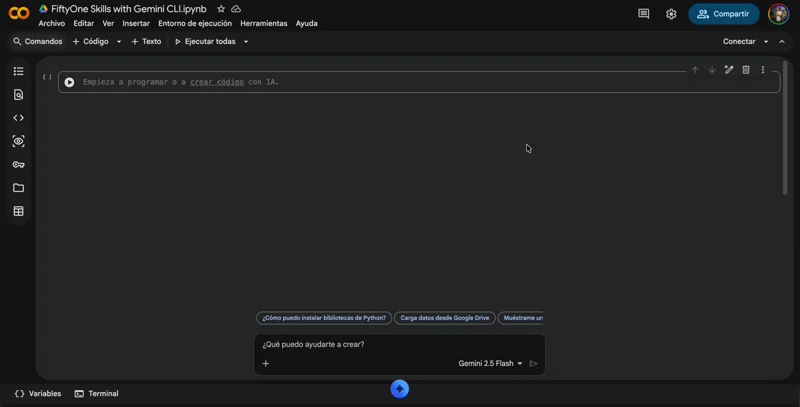Move the cell down
The image size is (800, 407).
pos(712,70)
